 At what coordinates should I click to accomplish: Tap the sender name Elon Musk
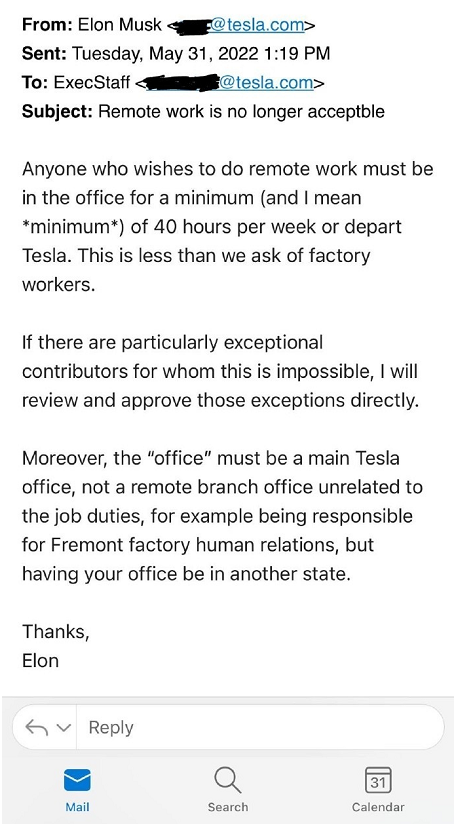coord(120,25)
